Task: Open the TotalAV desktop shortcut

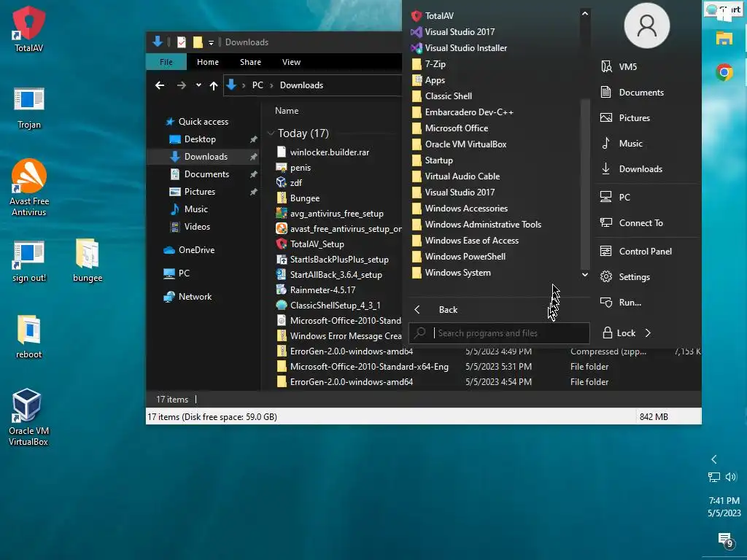Action: 28,28
